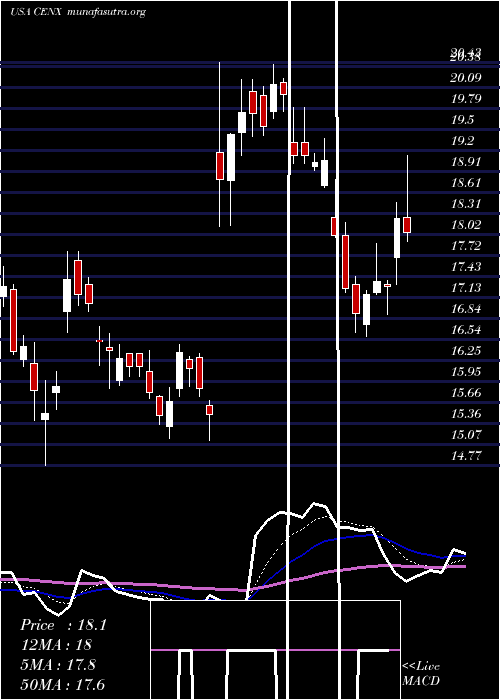Click the 17.13 price axis label
Image resolution: width=500 pixels, height=700 pixels.
466,288
